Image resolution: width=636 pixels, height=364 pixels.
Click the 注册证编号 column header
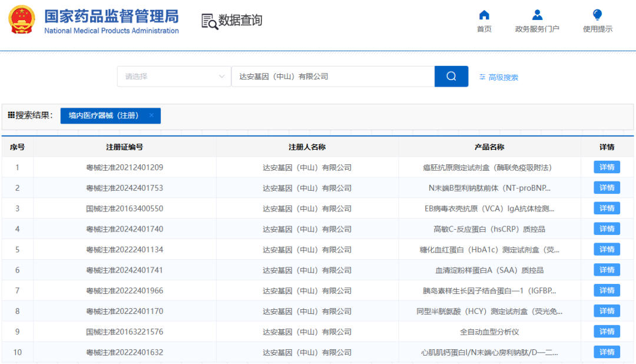click(x=124, y=147)
